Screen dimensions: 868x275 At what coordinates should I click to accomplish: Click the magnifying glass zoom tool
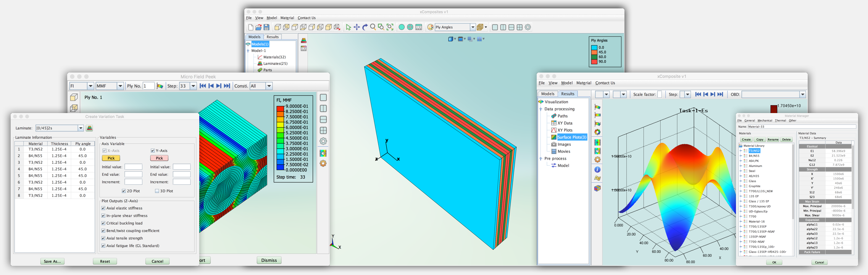point(373,27)
